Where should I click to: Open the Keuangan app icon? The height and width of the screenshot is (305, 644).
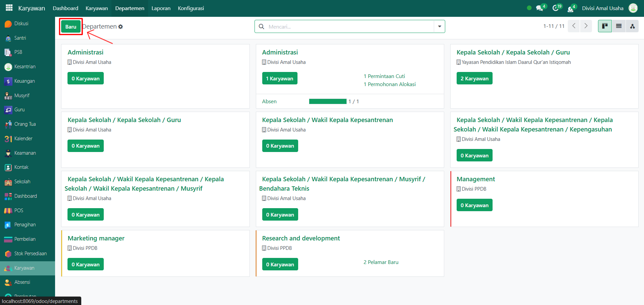pyautogui.click(x=8, y=81)
